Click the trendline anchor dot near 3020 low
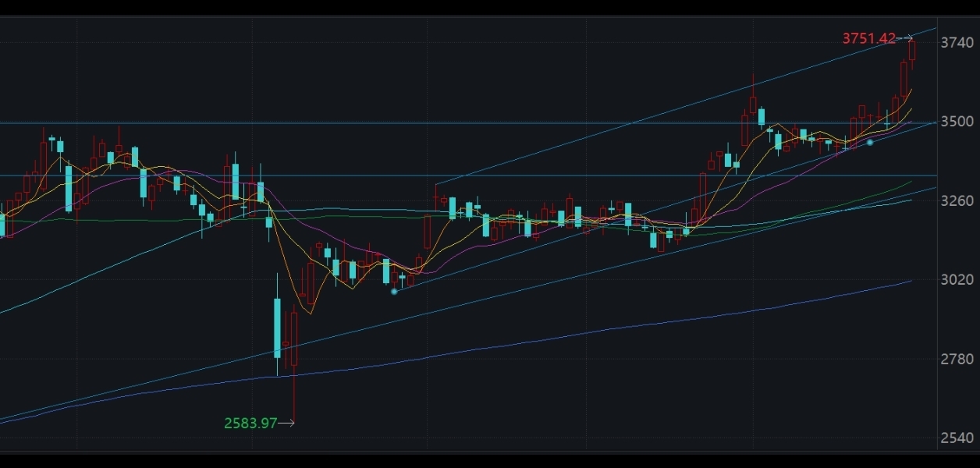The width and height of the screenshot is (980, 468). click(394, 292)
